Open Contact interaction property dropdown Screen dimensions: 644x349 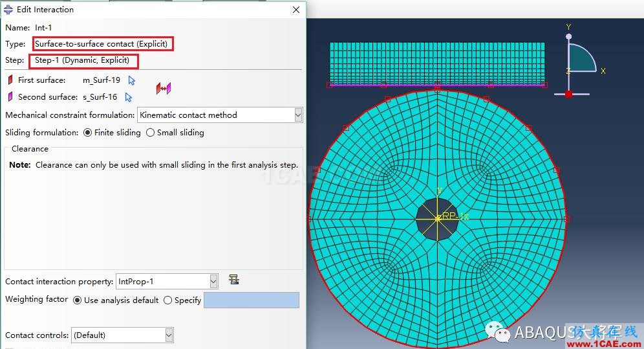(213, 281)
